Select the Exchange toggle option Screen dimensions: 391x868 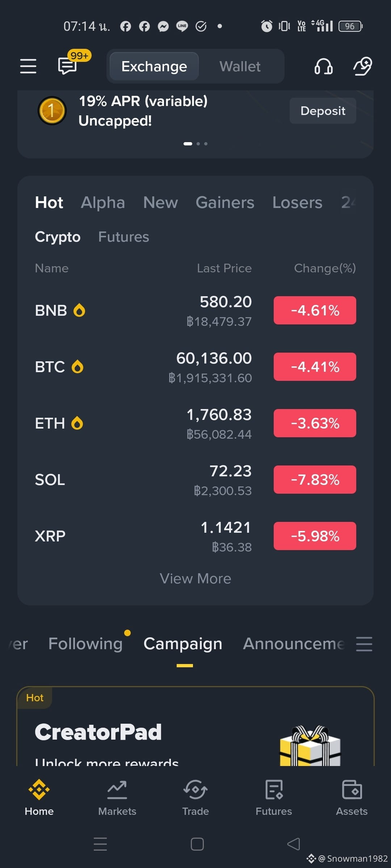[x=154, y=67]
